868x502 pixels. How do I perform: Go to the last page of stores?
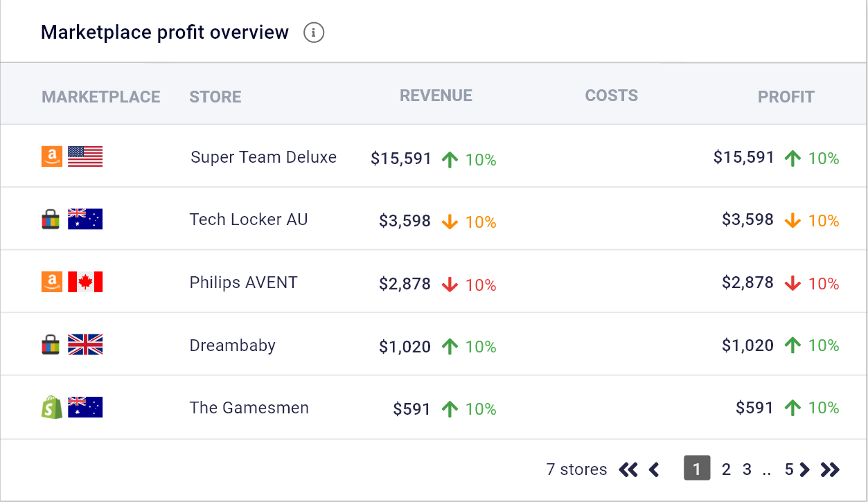830,469
